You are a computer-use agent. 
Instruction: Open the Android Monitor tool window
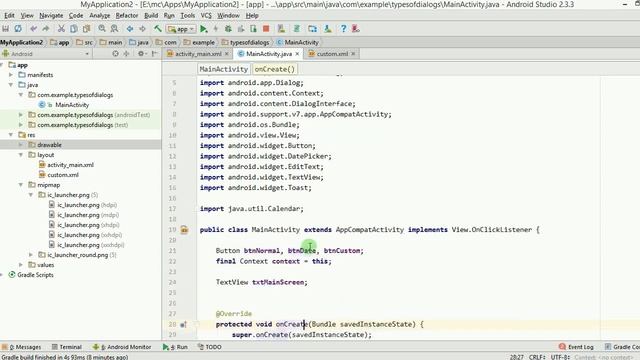pyautogui.click(x=122, y=347)
